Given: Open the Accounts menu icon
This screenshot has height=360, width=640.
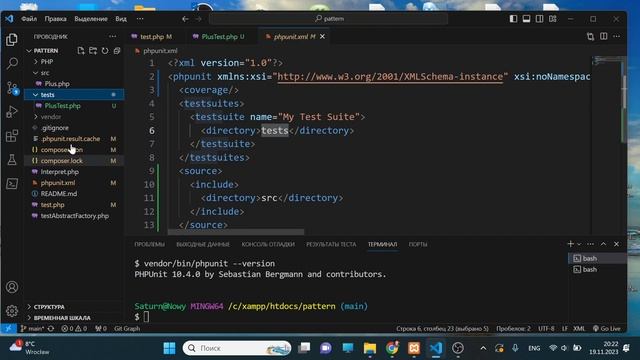Looking at the screenshot, I should [12, 287].
